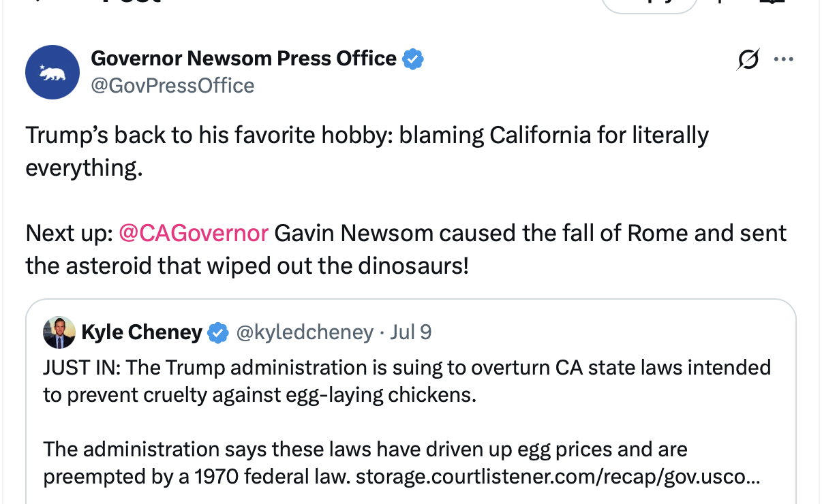
Task: Click the blue verified badge beside Governor Newsom Press Office
Action: pos(412,59)
